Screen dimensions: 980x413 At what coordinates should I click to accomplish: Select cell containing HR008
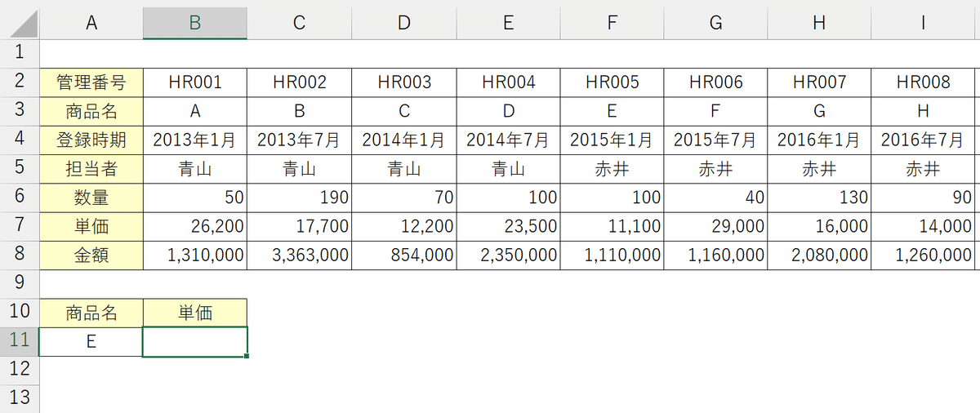click(923, 82)
